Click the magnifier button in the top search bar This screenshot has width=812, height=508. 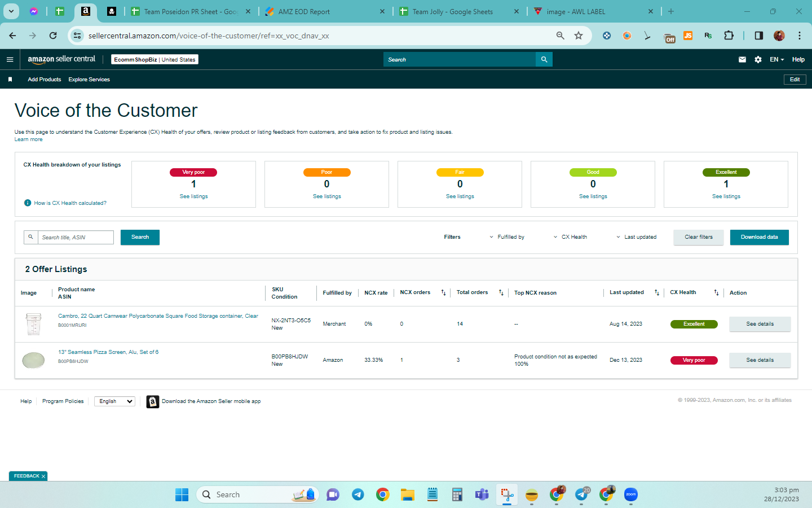[544, 59]
